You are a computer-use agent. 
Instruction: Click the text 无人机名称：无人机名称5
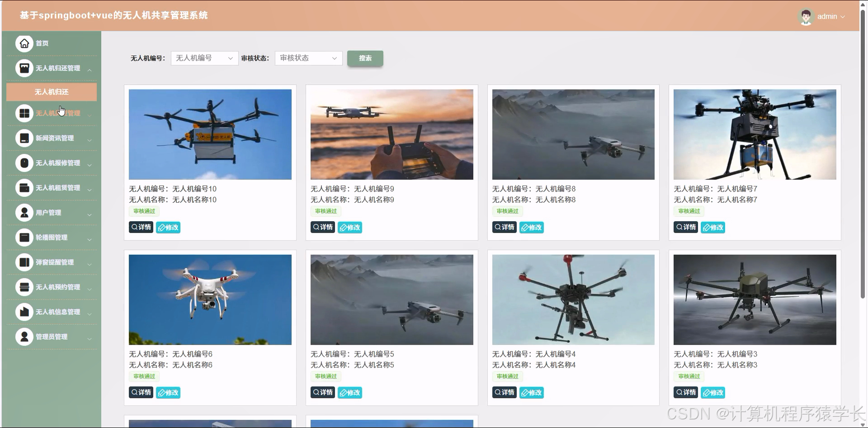352,365
